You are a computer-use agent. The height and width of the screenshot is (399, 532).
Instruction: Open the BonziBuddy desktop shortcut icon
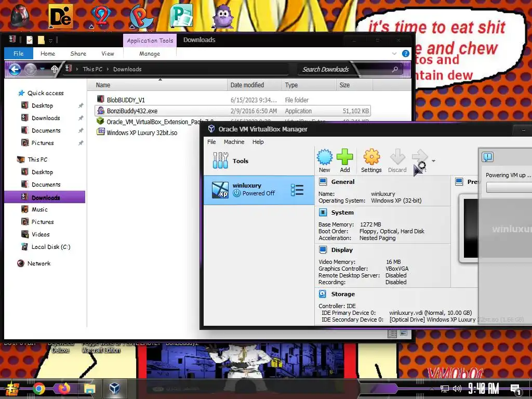click(223, 16)
